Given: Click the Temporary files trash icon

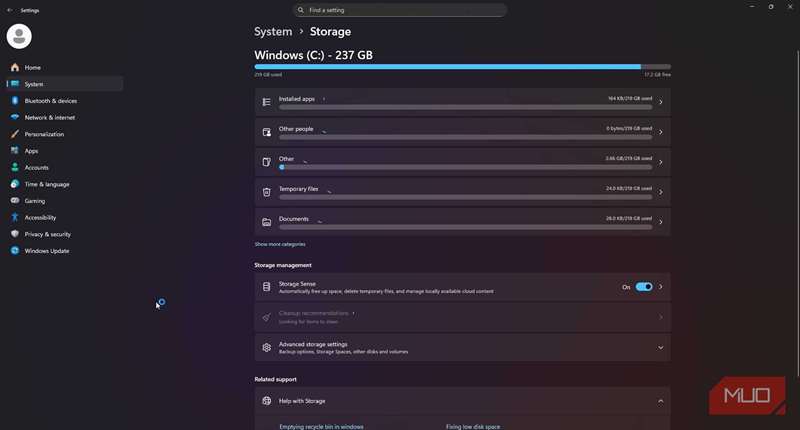Looking at the screenshot, I should pos(266,191).
